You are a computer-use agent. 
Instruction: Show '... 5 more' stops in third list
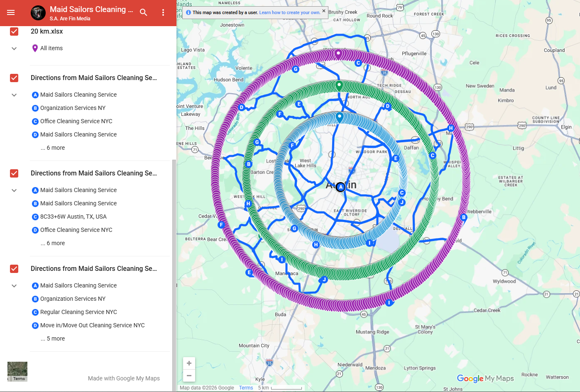pyautogui.click(x=53, y=338)
